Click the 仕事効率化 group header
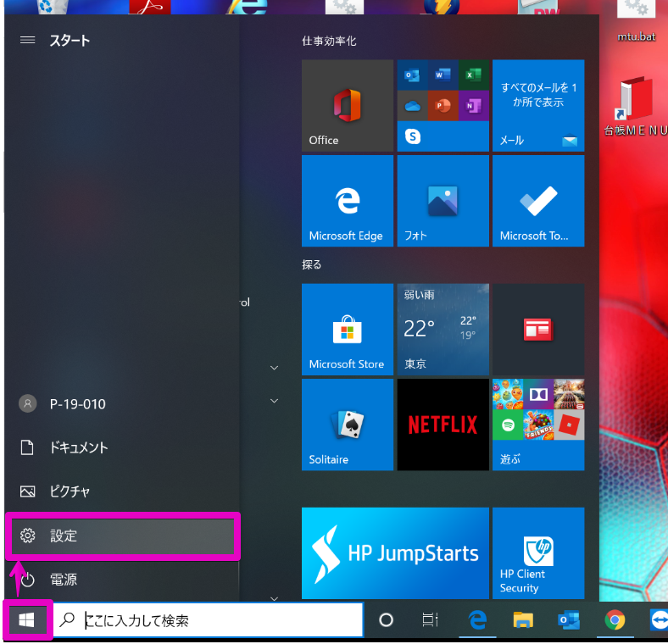Screen dimensions: 668x644 click(x=329, y=41)
